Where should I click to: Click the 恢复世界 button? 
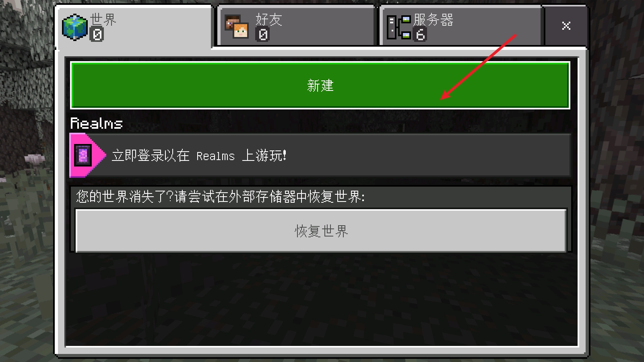point(321,230)
